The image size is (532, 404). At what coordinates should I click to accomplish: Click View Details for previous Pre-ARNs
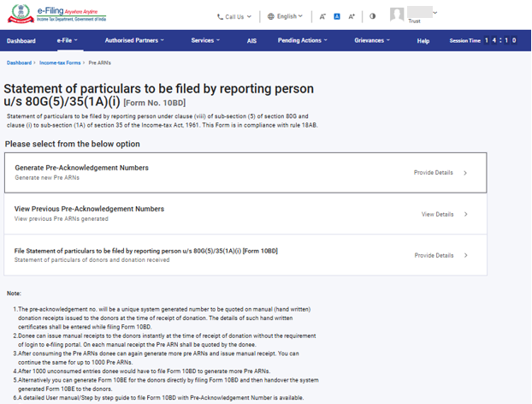pos(444,214)
